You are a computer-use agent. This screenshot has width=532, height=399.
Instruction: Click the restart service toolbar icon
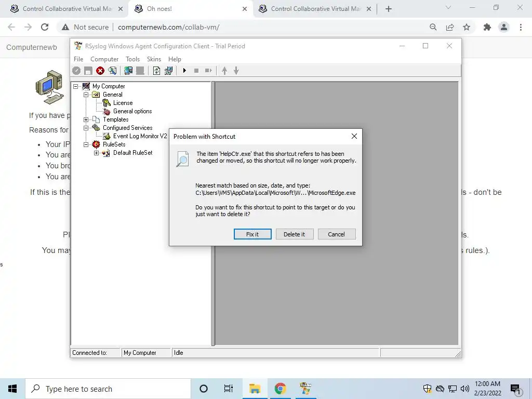(x=208, y=71)
